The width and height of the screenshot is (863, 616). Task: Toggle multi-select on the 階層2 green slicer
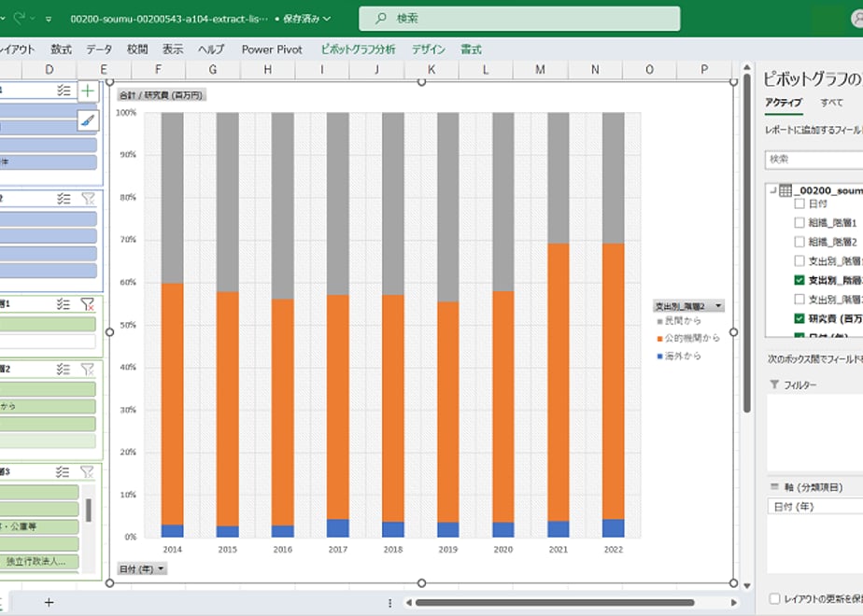[x=64, y=369]
